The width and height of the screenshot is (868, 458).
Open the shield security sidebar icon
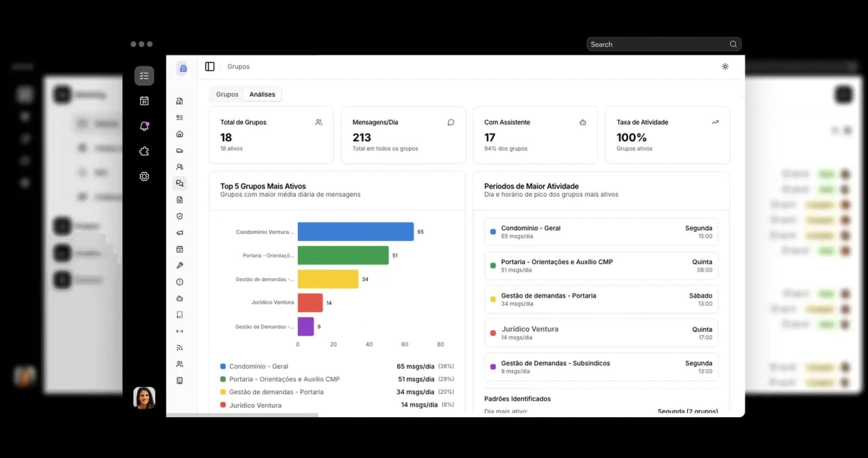(180, 216)
